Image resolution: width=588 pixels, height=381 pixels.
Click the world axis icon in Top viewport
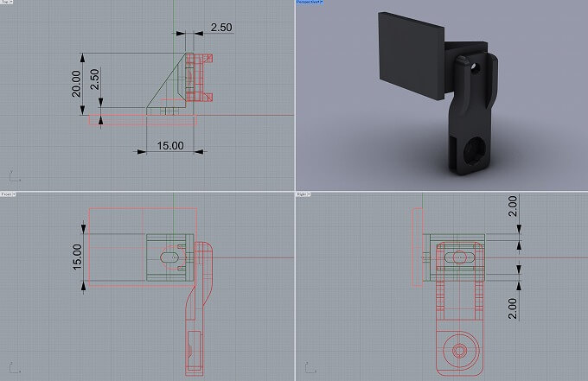coord(10,174)
